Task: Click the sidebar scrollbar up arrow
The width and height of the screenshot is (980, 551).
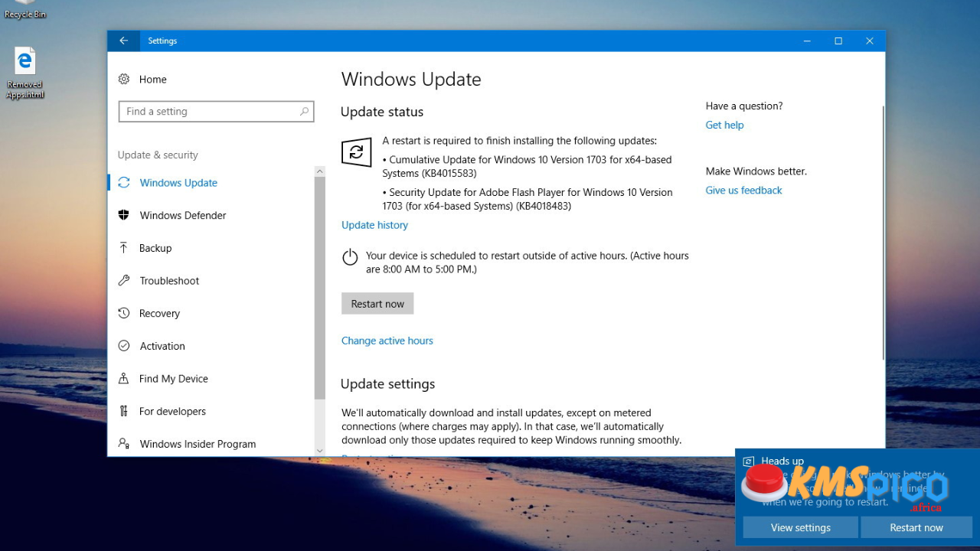Action: click(320, 171)
